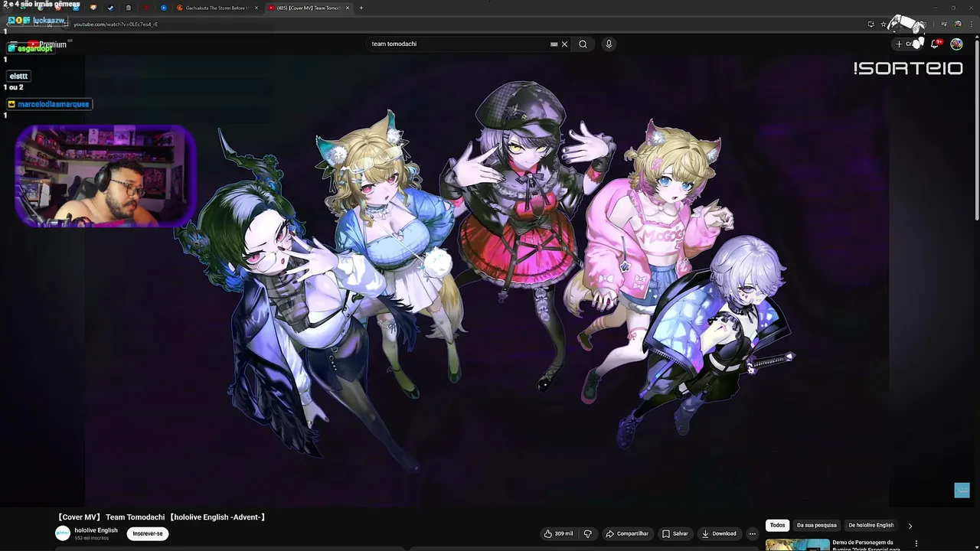Click the media control icon in toolbar
This screenshot has width=980, height=551.
pyautogui.click(x=944, y=24)
